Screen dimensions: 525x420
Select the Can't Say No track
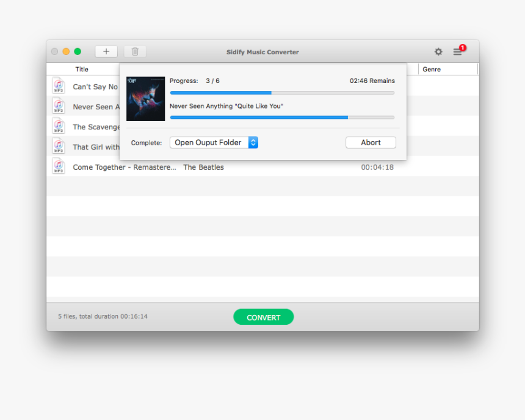coord(95,87)
